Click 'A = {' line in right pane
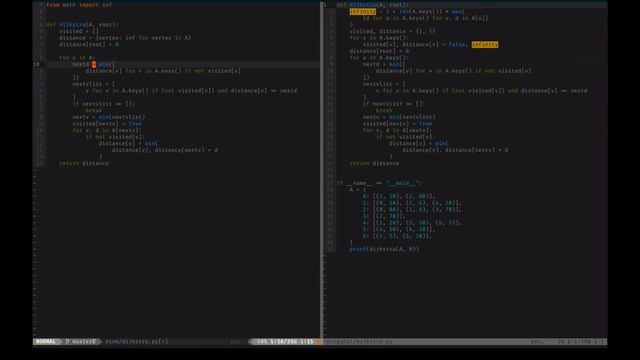640x360 pixels. coord(358,189)
